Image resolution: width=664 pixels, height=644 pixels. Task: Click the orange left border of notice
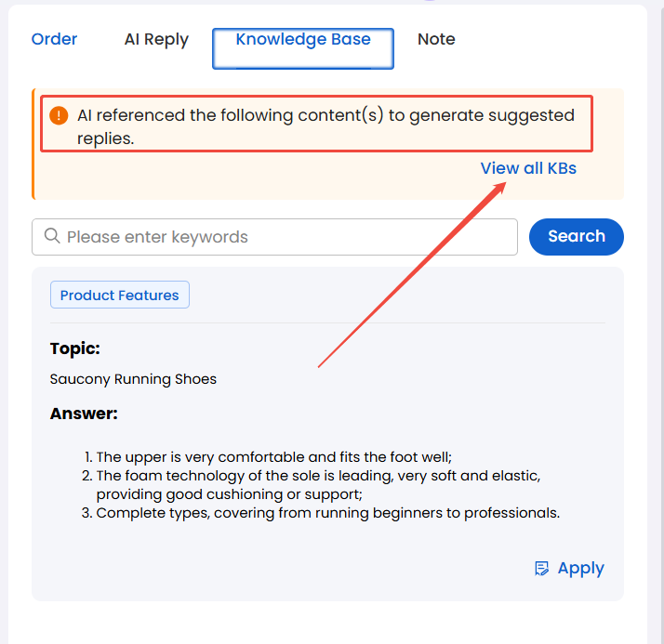(x=33, y=144)
